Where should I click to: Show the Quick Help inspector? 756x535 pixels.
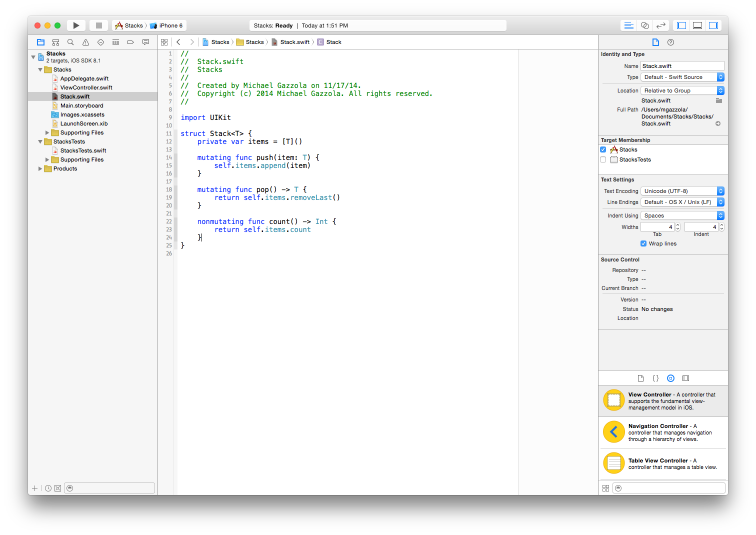click(671, 42)
